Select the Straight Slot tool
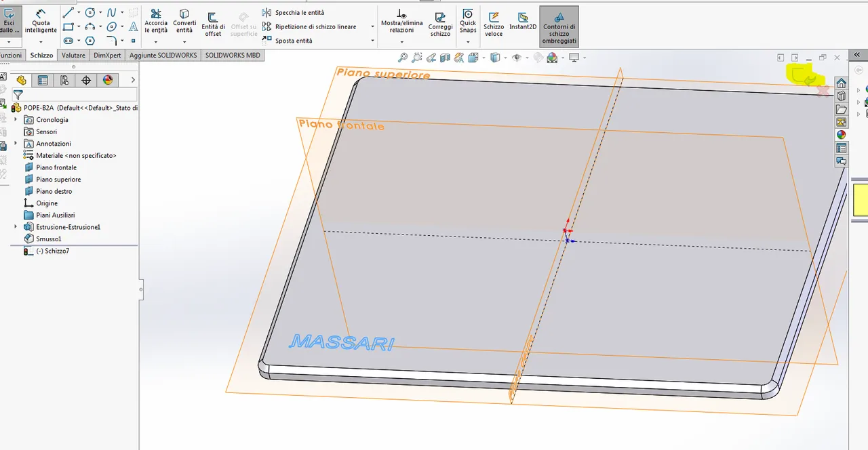This screenshot has width=868, height=450. coord(68,41)
